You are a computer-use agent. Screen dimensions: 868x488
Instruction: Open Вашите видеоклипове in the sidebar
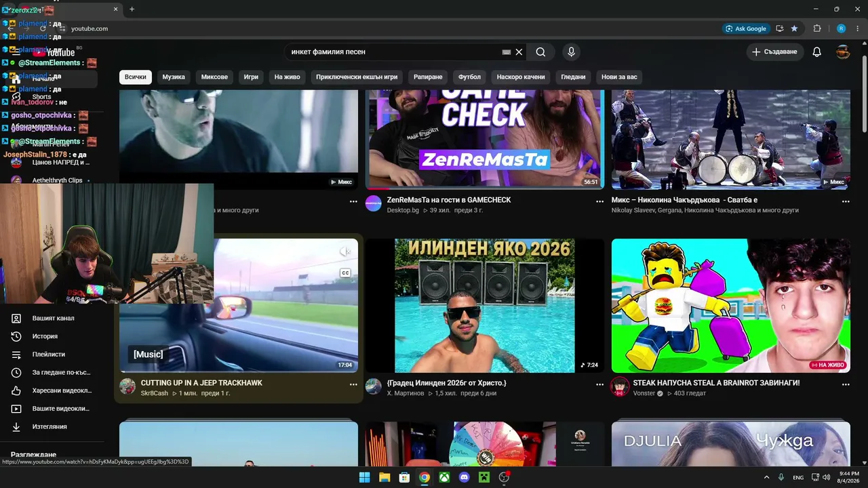53,409
